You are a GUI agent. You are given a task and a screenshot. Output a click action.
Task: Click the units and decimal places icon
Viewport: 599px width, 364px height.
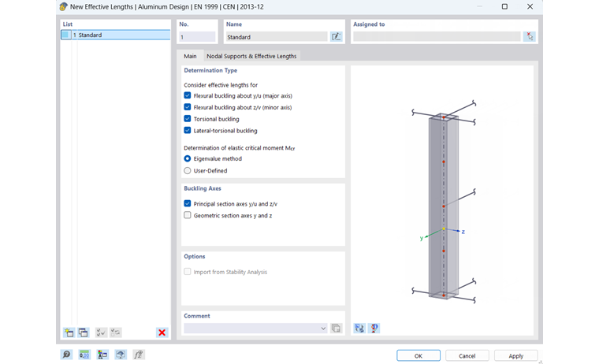(x=84, y=355)
